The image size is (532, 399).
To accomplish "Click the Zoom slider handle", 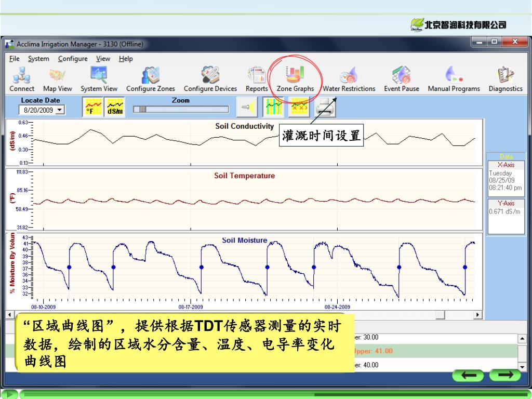I will [x=142, y=109].
